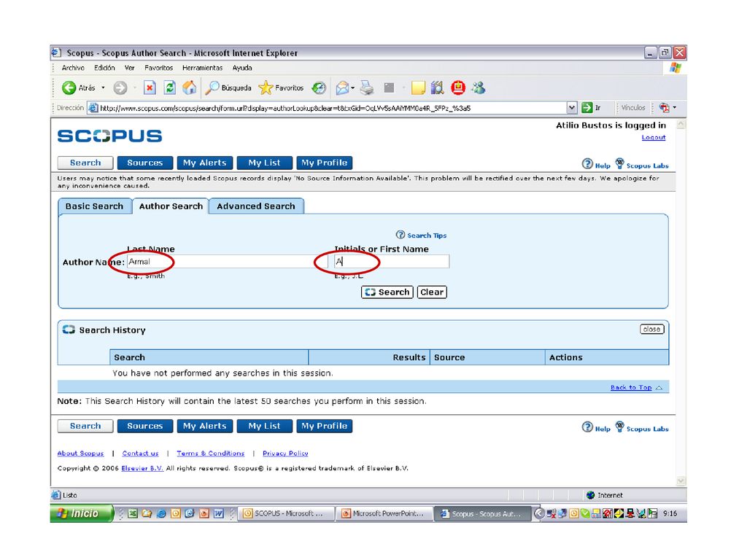Switch to the Advanced Search tab
The width and height of the screenshot is (747, 560).
[256, 206]
